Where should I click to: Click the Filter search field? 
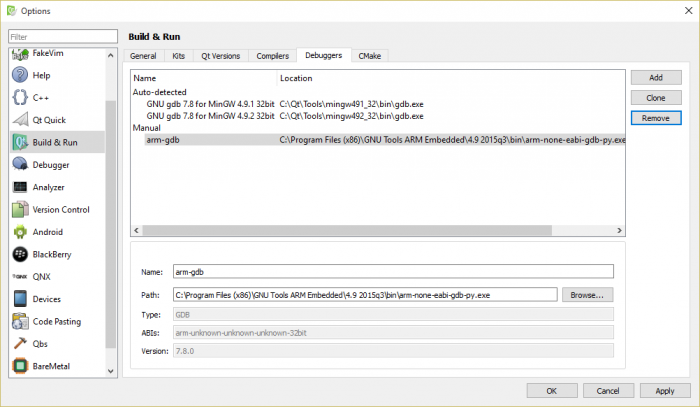pyautogui.click(x=63, y=37)
